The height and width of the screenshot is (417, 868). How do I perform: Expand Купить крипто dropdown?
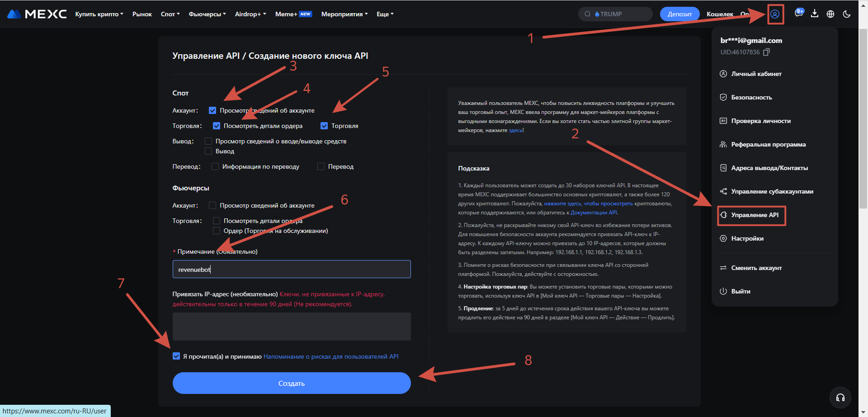[99, 14]
